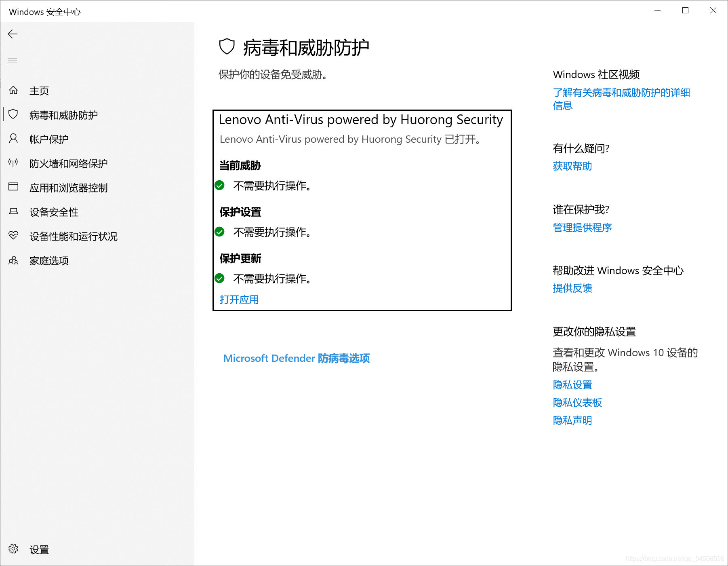The image size is (728, 566).
Task: Click the green check under 当前威胁
Action: (x=219, y=186)
